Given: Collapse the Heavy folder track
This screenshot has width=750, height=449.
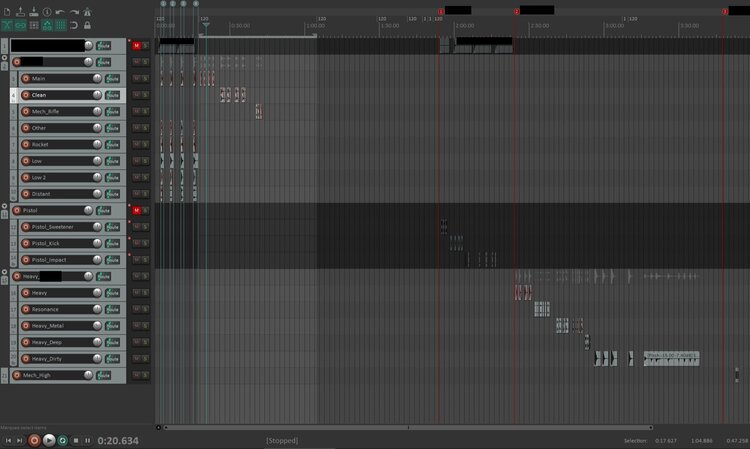Looking at the screenshot, I should pyautogui.click(x=5, y=271).
